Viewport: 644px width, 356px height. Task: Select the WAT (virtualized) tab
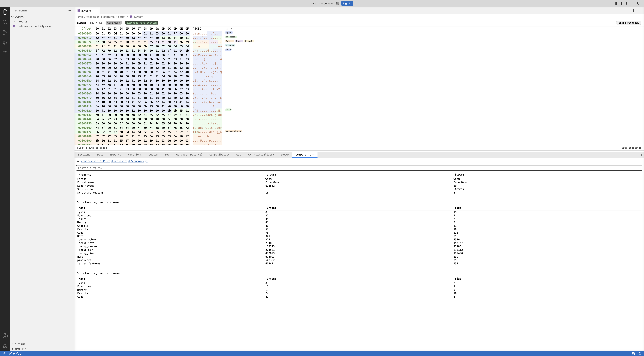click(261, 155)
